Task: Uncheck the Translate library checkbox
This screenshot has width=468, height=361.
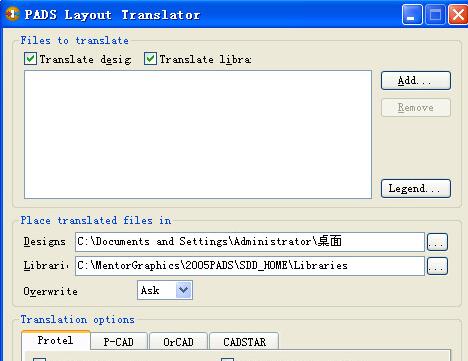Action: [x=150, y=59]
